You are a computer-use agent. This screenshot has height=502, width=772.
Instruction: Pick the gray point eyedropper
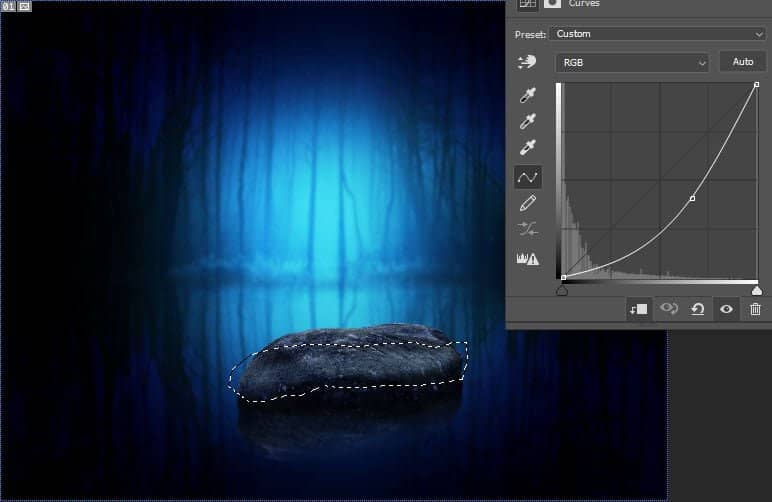pos(527,122)
